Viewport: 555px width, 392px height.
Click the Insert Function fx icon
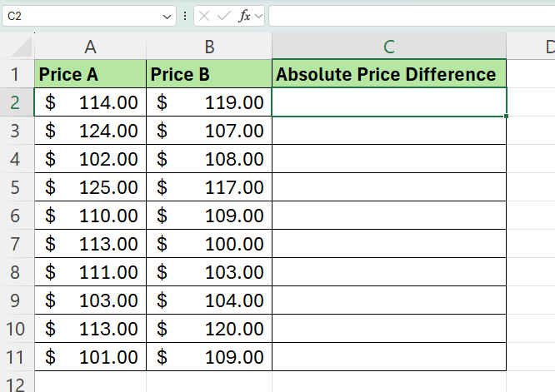pos(244,16)
